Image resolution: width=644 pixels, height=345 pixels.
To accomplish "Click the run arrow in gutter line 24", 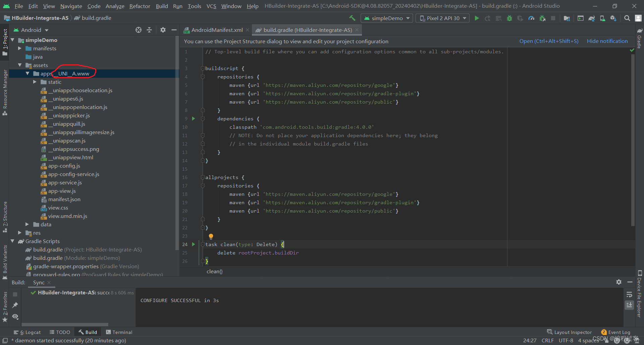I will [193, 244].
